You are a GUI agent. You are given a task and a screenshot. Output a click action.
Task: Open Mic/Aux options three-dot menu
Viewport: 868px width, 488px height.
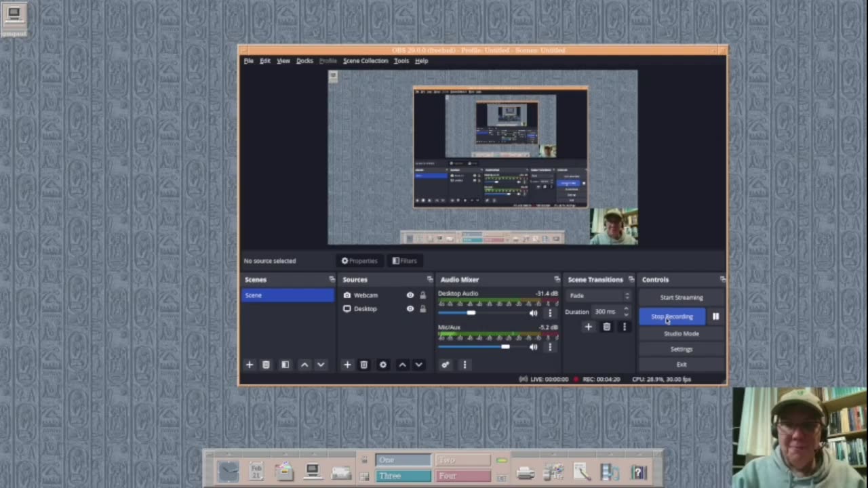(x=550, y=347)
